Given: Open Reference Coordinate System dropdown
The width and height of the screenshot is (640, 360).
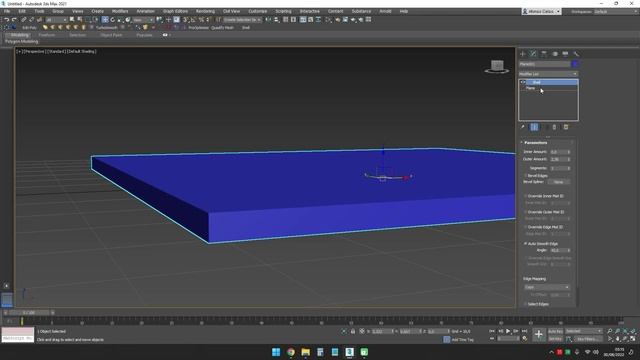Looking at the screenshot, I should coord(143,20).
